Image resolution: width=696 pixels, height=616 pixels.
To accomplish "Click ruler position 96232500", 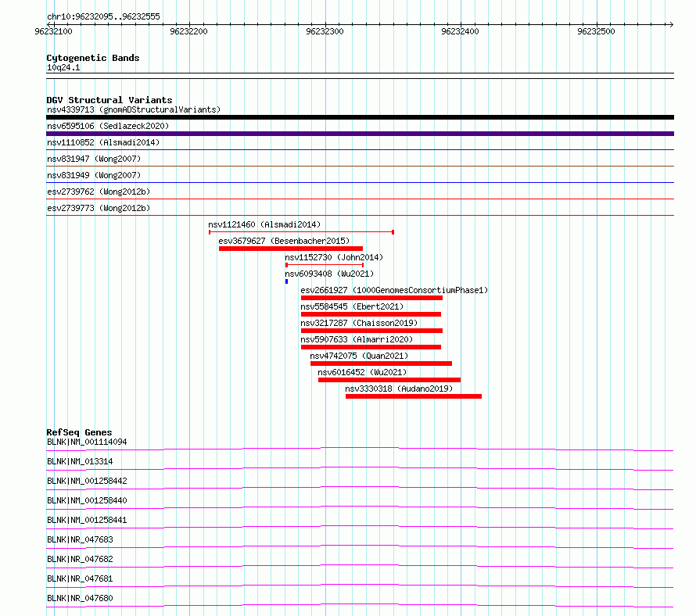I will tap(596, 31).
